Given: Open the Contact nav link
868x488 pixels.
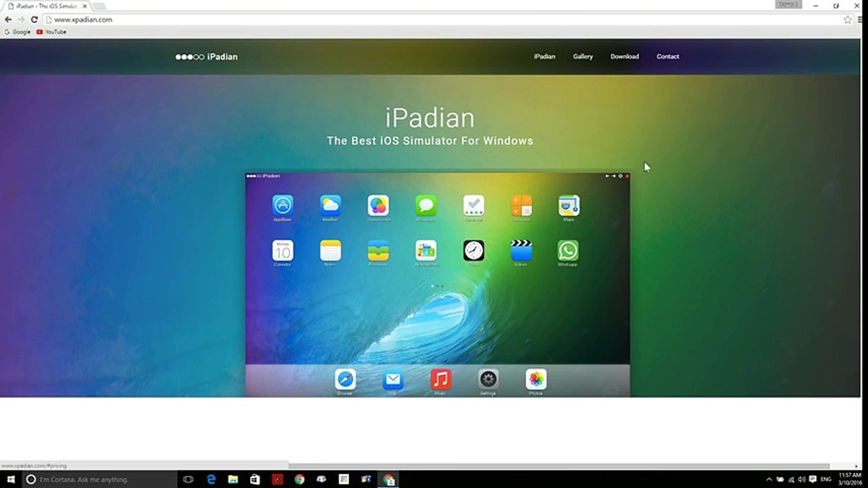Looking at the screenshot, I should click(x=667, y=57).
